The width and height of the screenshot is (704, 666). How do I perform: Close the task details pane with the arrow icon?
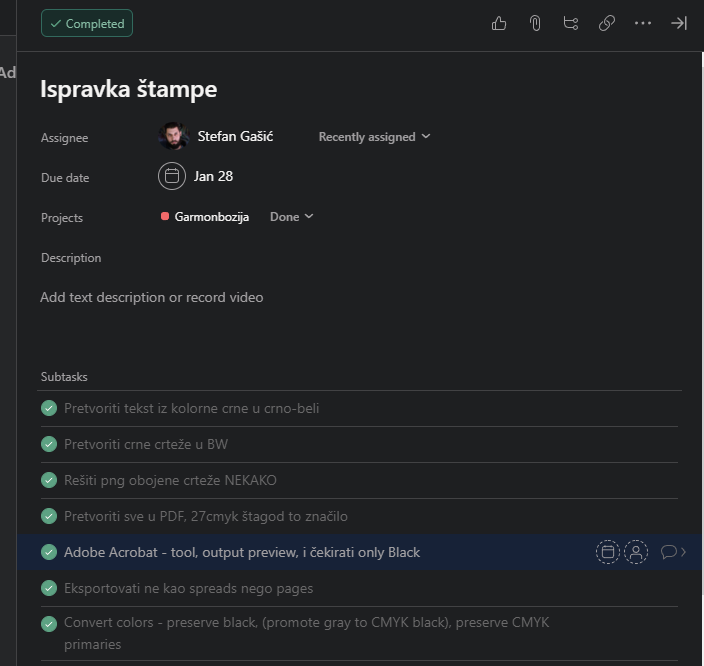tap(679, 23)
